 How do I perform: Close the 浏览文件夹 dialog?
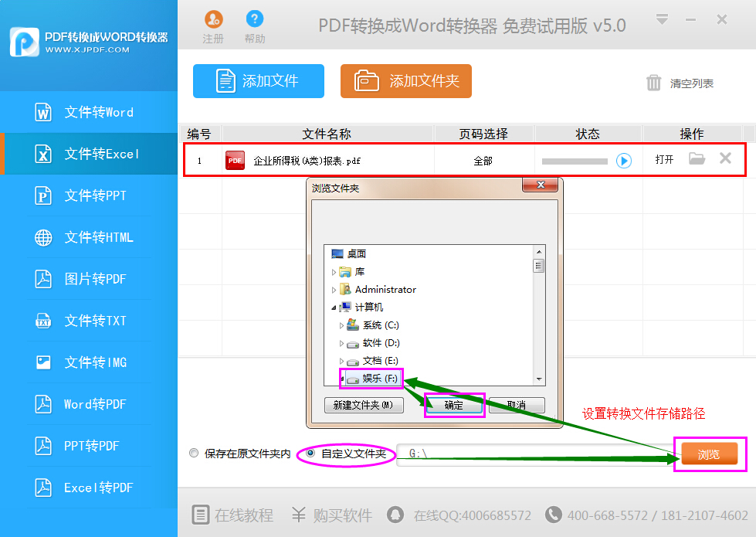pyautogui.click(x=541, y=185)
